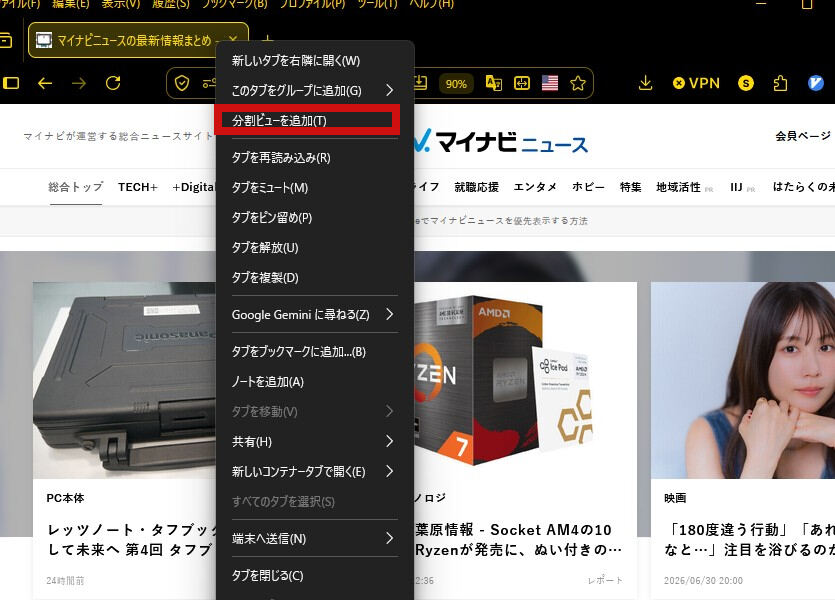This screenshot has width=835, height=600.
Task: Click the site permissions icon beside the shield
Action: tap(209, 84)
